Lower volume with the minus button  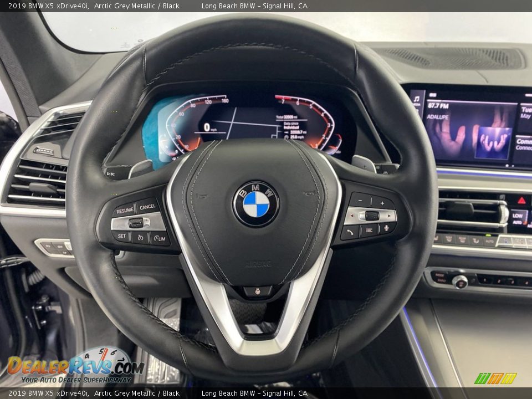point(360,200)
